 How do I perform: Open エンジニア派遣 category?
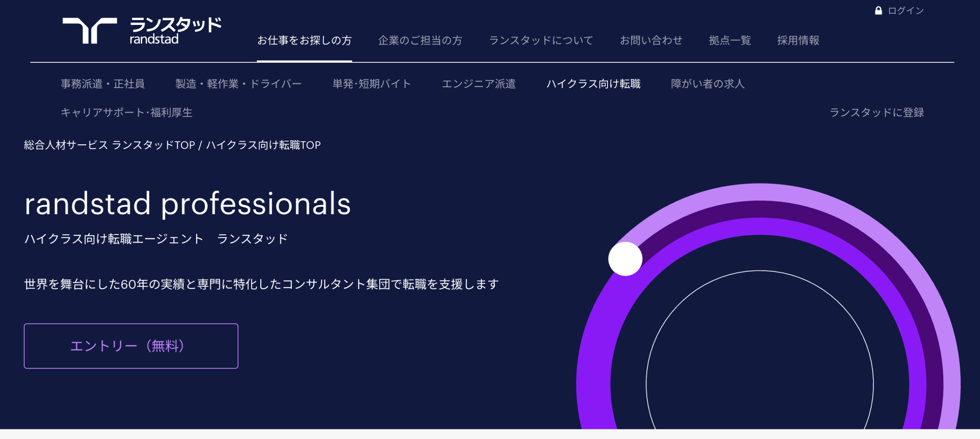point(479,84)
